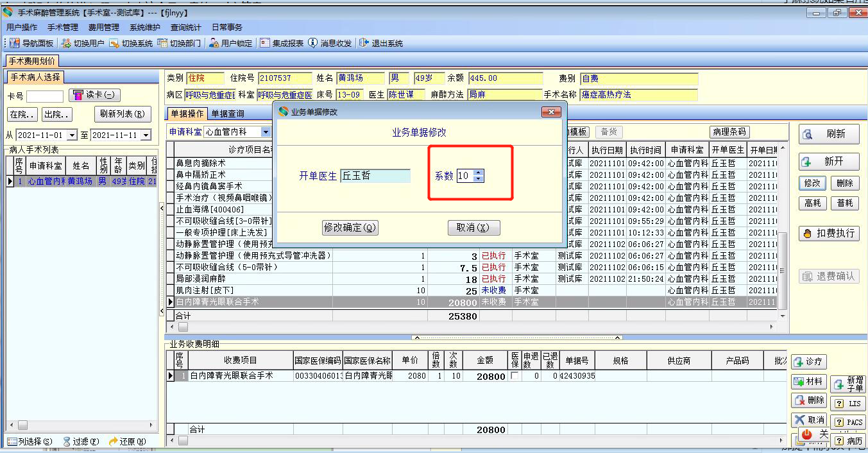Click 切换系统 switch system toolbar icon
868x453 pixels.
[131, 44]
